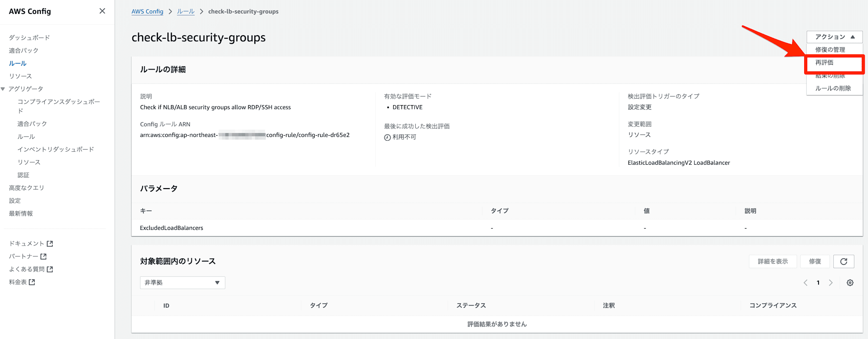Open aggregator ルール sub-item
Image resolution: width=868 pixels, height=339 pixels.
26,136
